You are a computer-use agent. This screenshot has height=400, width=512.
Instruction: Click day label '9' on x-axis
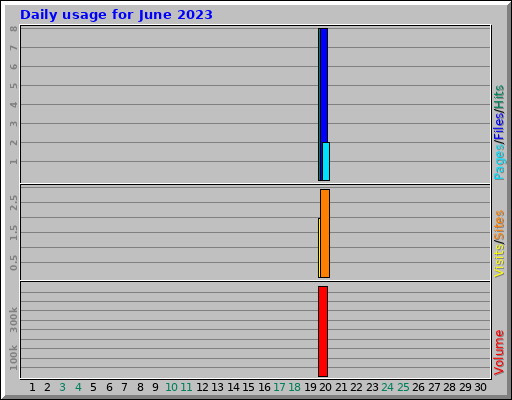pos(155,387)
